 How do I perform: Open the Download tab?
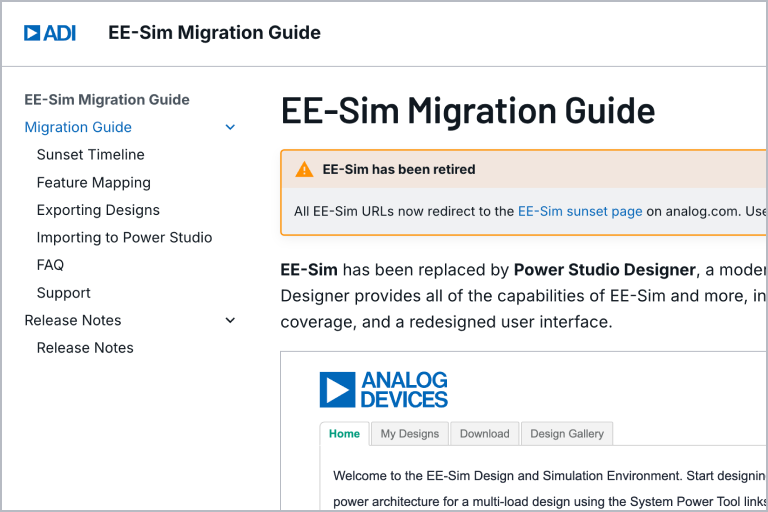[484, 434]
